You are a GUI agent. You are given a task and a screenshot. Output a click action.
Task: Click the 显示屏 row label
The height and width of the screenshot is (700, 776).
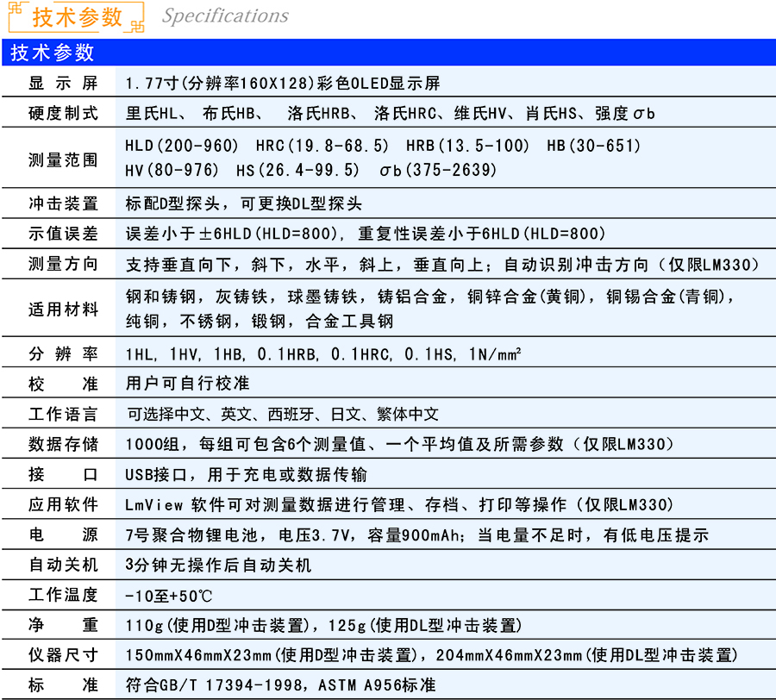[x=63, y=84]
